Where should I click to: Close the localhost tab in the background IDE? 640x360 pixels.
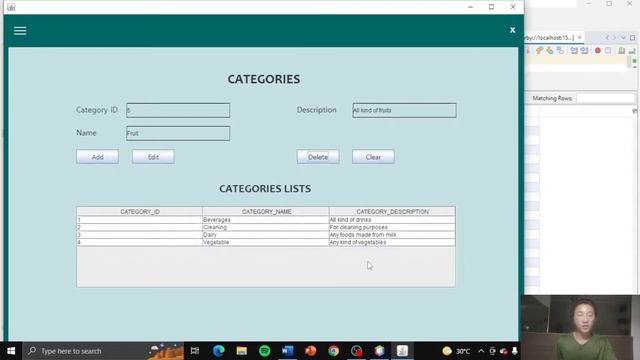click(580, 38)
